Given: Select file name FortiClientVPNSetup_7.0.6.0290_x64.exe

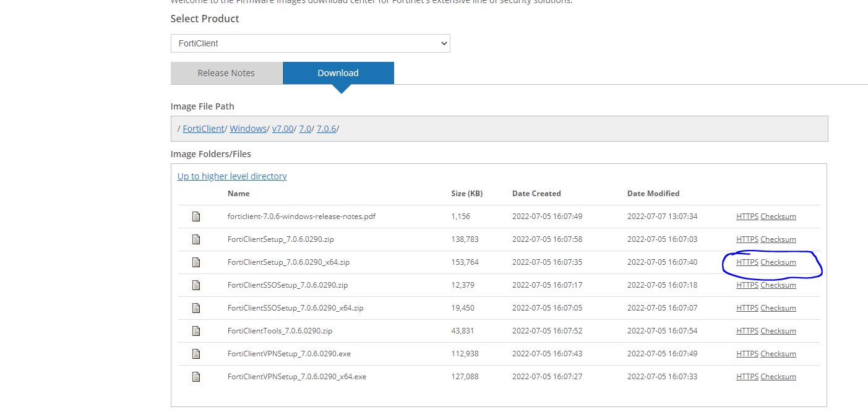Looking at the screenshot, I should pyautogui.click(x=297, y=377).
